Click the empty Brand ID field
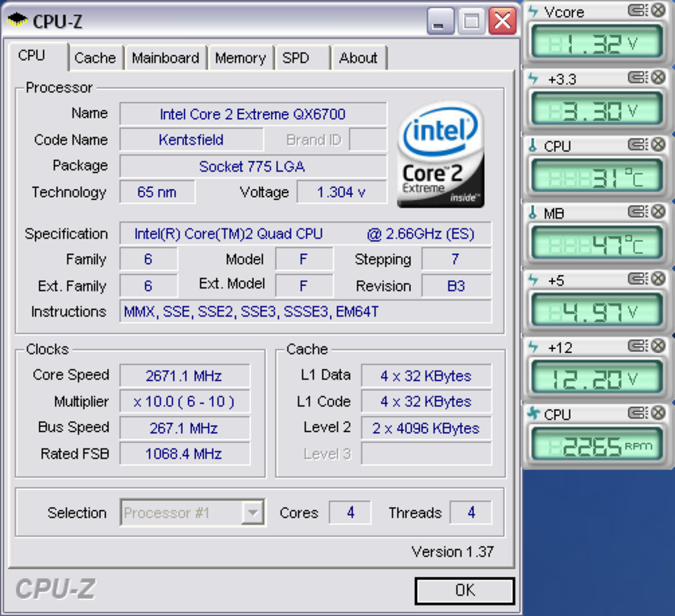The image size is (675, 616). [x=368, y=140]
